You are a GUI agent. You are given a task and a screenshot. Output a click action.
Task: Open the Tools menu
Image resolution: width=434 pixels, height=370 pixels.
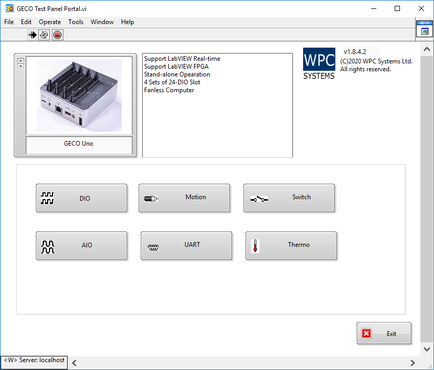tap(76, 22)
